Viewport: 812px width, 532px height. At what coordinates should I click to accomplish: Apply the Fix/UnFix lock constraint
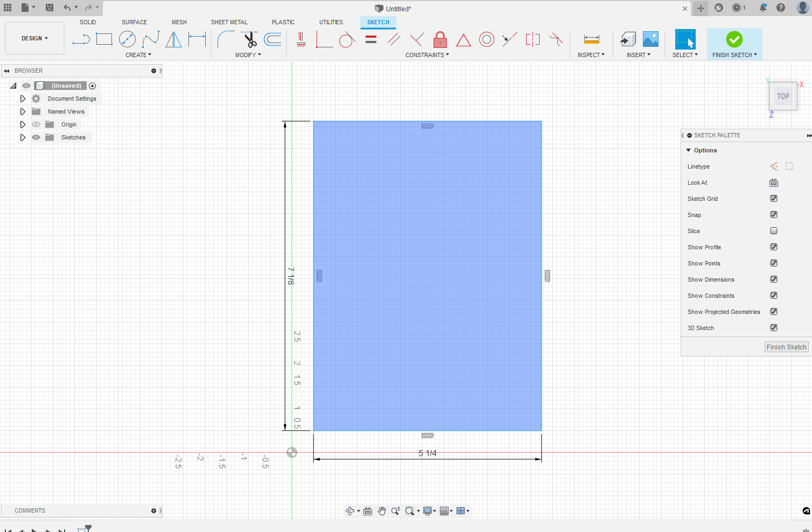(x=440, y=39)
